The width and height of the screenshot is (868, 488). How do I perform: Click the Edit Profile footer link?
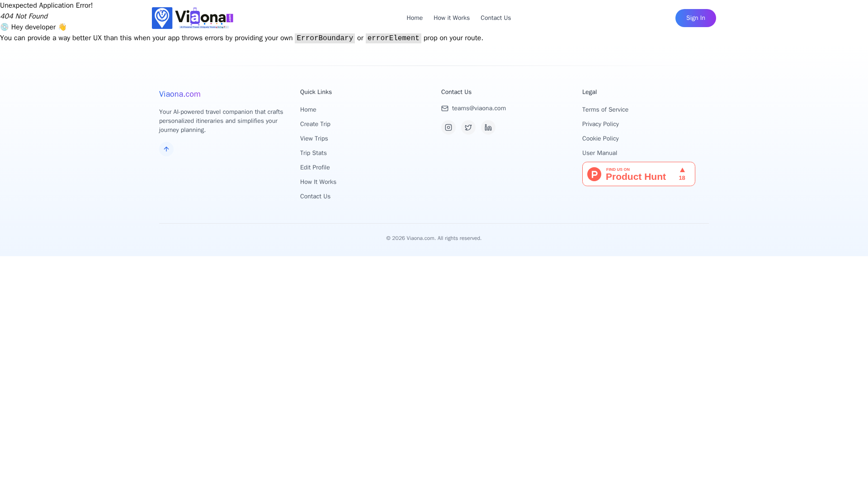click(x=315, y=168)
